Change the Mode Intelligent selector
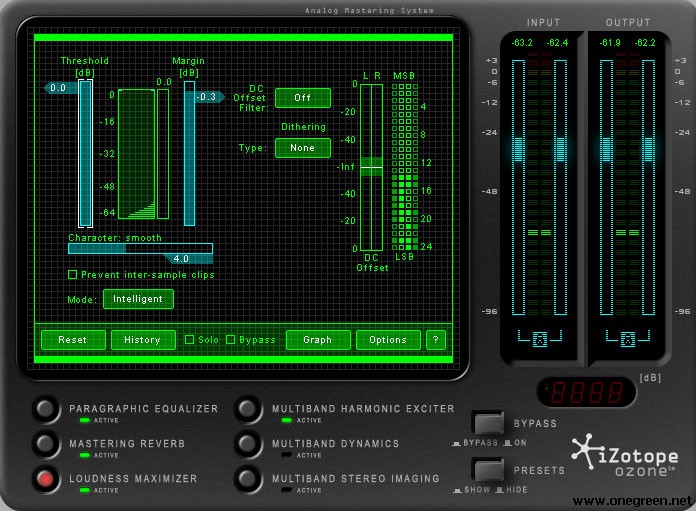 (x=138, y=299)
